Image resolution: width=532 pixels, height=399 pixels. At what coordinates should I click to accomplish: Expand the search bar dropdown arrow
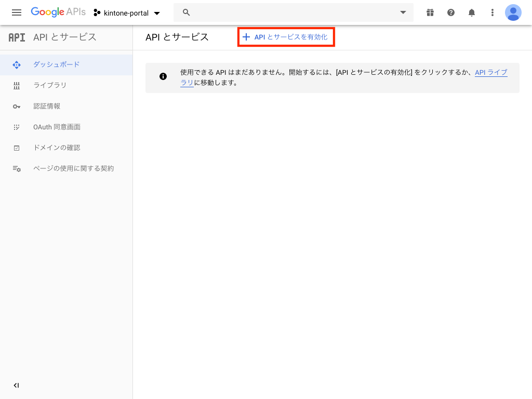[x=403, y=12]
